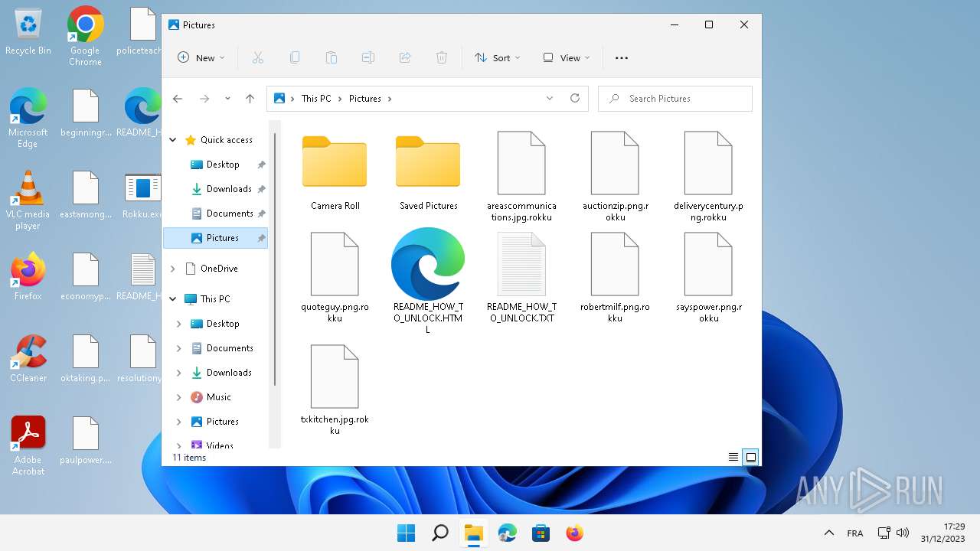Open clock and date in taskbar
The height and width of the screenshot is (551, 980).
click(943, 533)
